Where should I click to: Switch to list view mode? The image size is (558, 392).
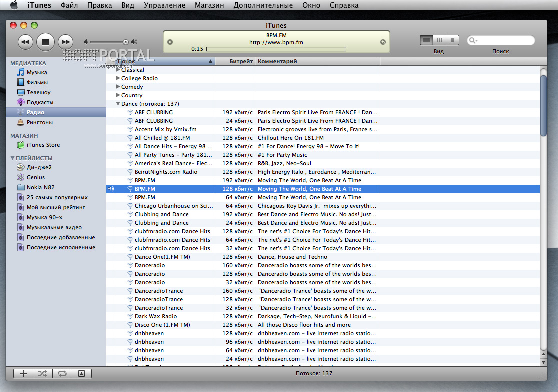(x=427, y=40)
